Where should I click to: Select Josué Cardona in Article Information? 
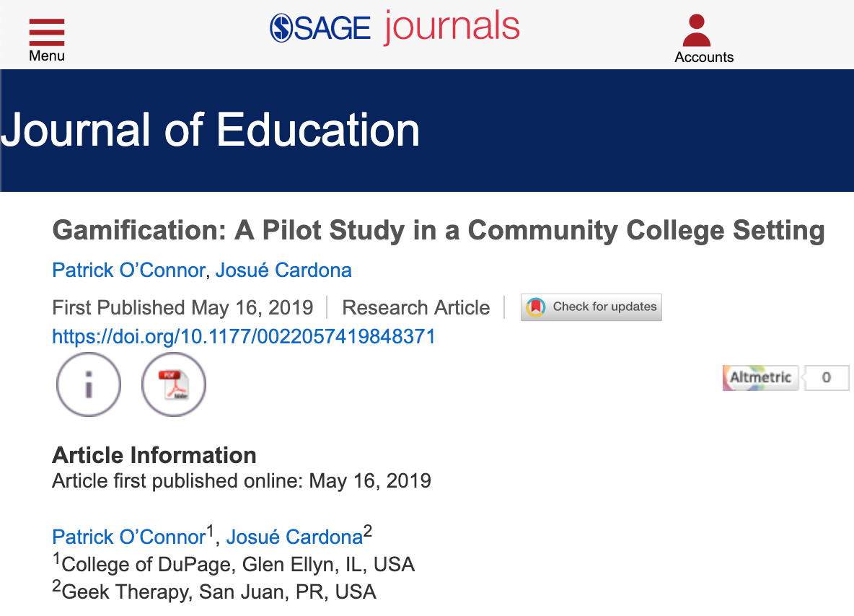click(x=295, y=537)
